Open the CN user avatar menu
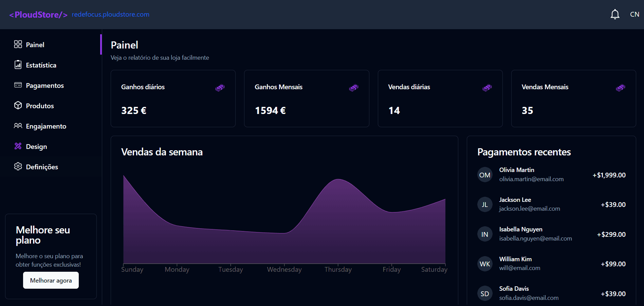This screenshot has width=644, height=306. 634,14
